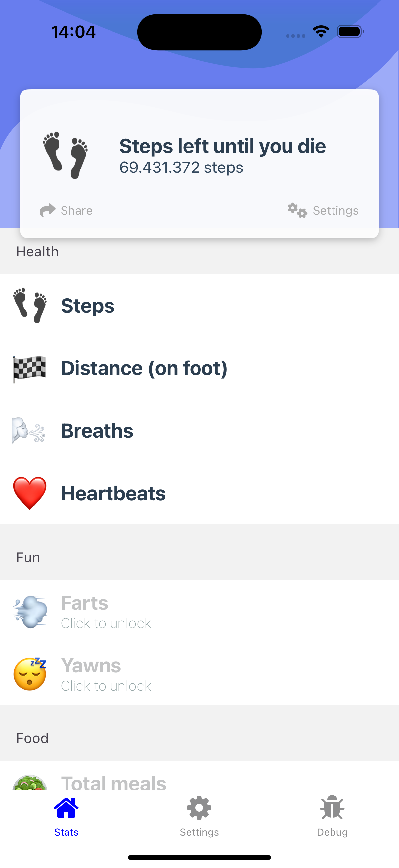Tap the Total meals row

(x=114, y=782)
